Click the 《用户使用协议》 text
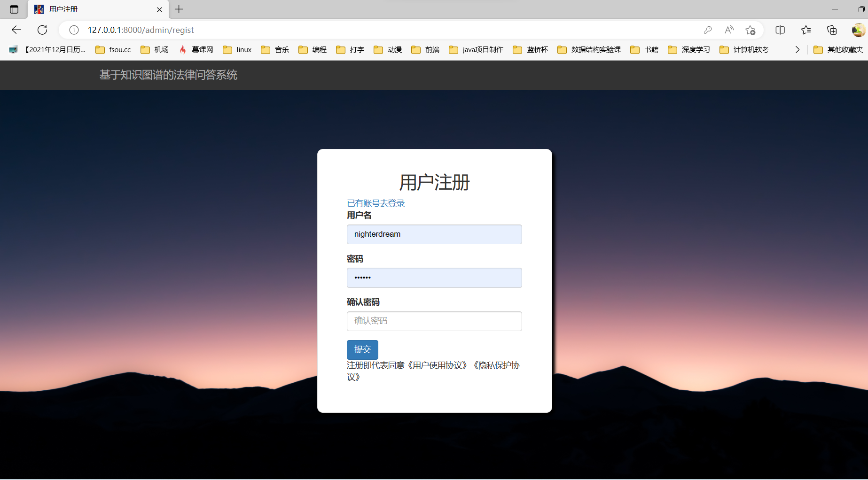 click(x=437, y=365)
